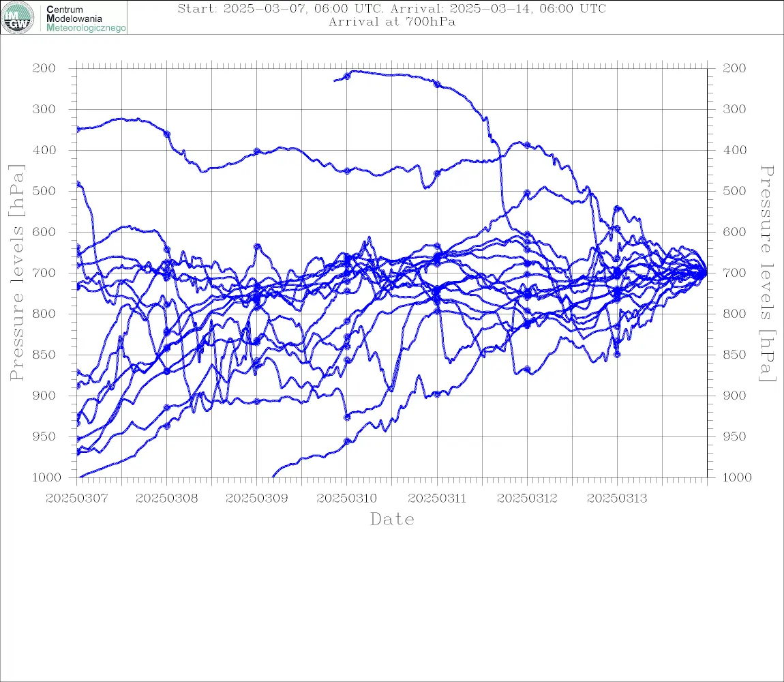Screen dimensions: 784x682
Task: Click the right axis 300 label
Action: [x=734, y=109]
